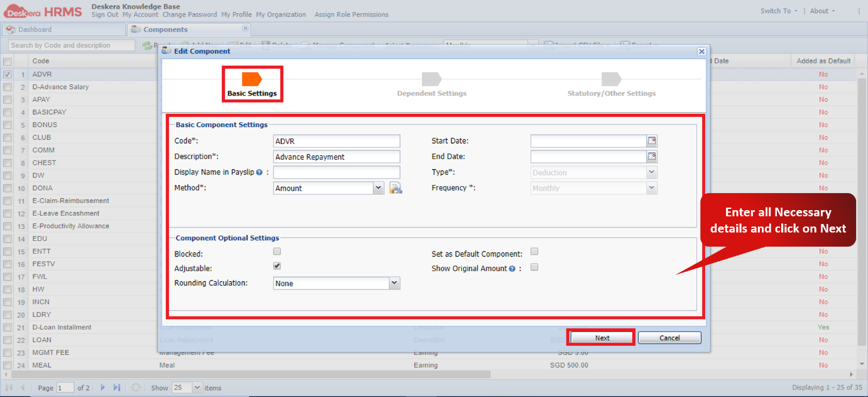The image size is (868, 397).
Task: Enable Show Original Amount checkbox
Action: click(x=534, y=267)
